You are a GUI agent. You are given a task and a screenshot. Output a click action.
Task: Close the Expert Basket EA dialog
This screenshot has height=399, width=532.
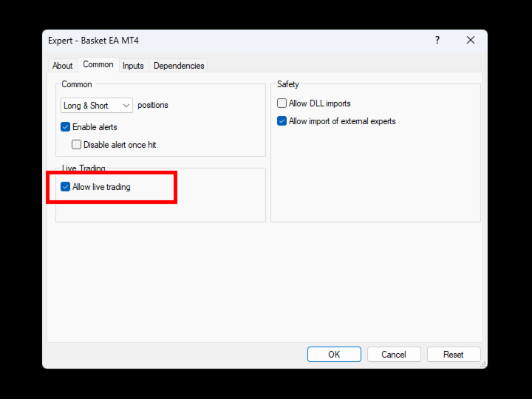point(470,40)
